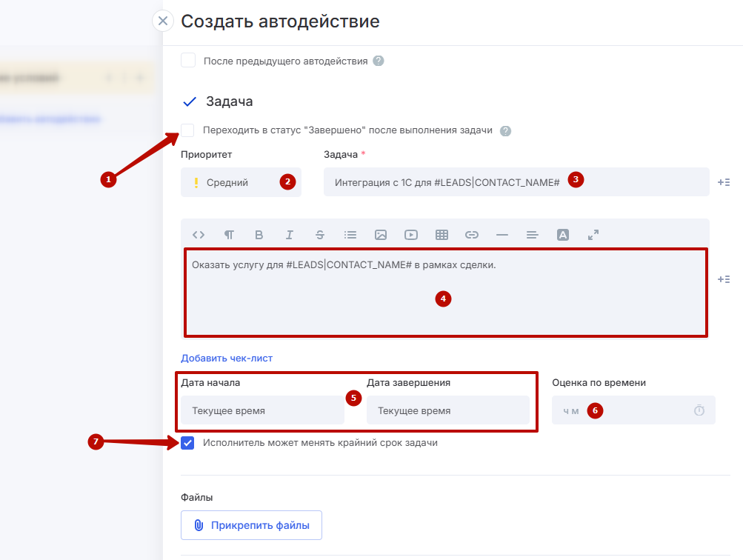Apply strikethrough formatting in editor
Image resolution: width=743 pixels, height=560 pixels.
pos(320,235)
